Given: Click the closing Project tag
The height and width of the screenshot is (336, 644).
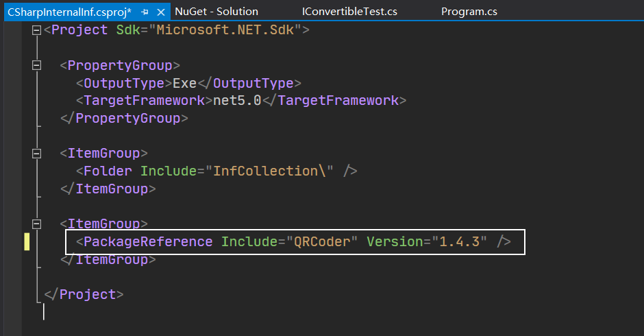Looking at the screenshot, I should point(84,294).
